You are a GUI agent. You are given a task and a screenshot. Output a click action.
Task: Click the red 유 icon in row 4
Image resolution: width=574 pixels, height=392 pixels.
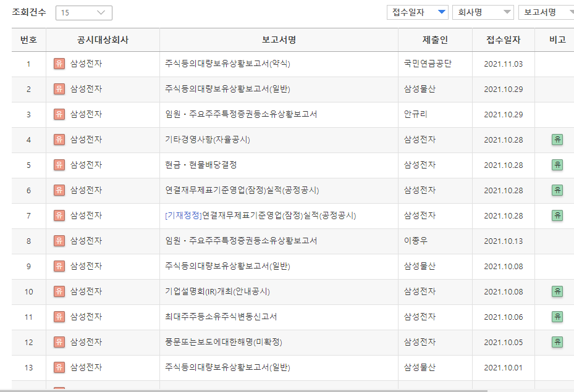click(x=59, y=140)
